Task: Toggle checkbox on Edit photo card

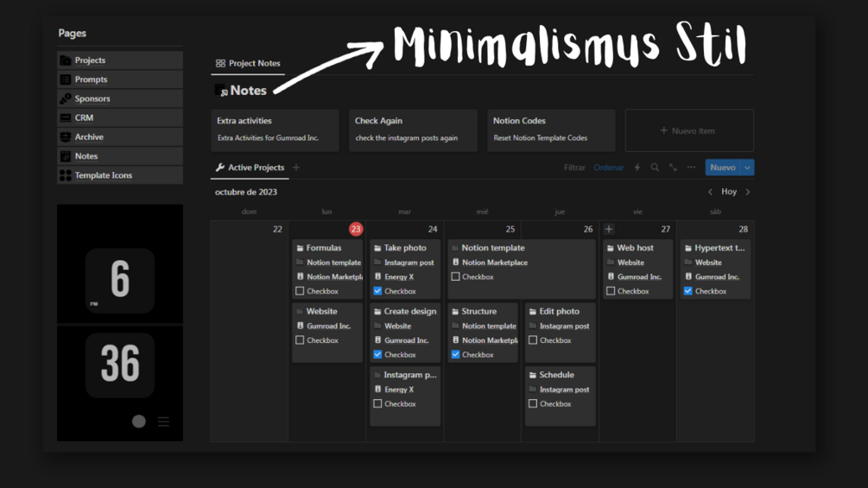Action: pyautogui.click(x=533, y=340)
